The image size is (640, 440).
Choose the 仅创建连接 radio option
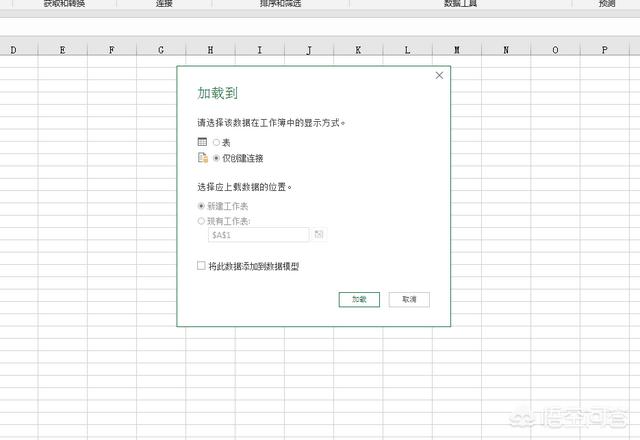[x=216, y=158]
